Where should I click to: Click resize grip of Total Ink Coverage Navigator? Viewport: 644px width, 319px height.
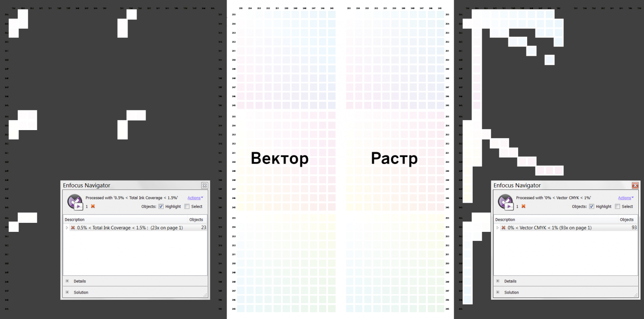(x=205, y=295)
